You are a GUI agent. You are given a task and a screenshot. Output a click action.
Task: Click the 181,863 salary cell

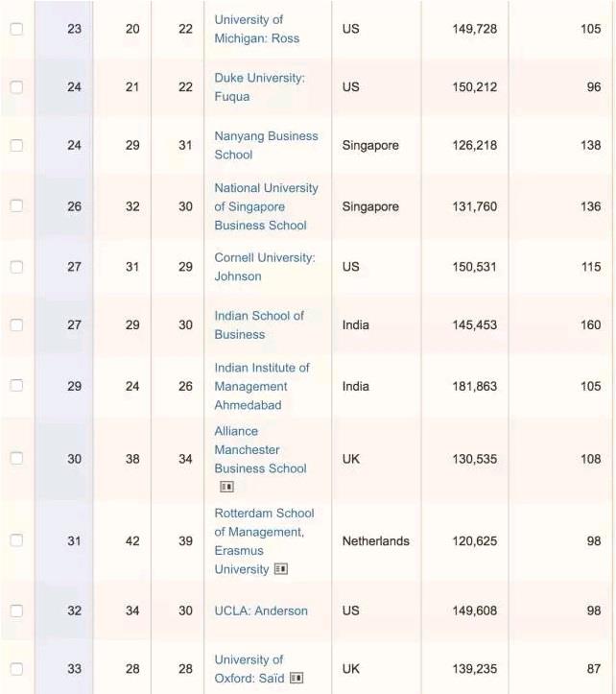click(474, 386)
